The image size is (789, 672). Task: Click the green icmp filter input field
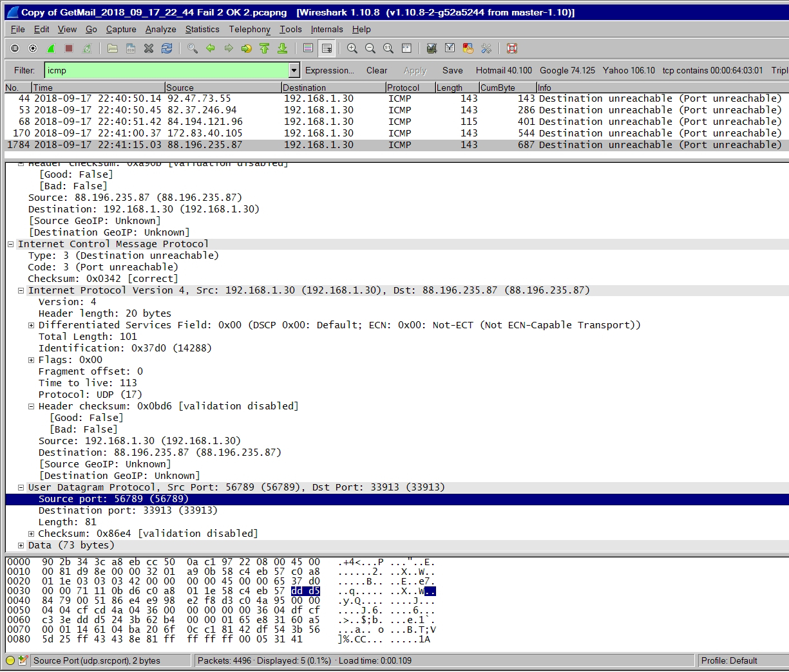(166, 70)
